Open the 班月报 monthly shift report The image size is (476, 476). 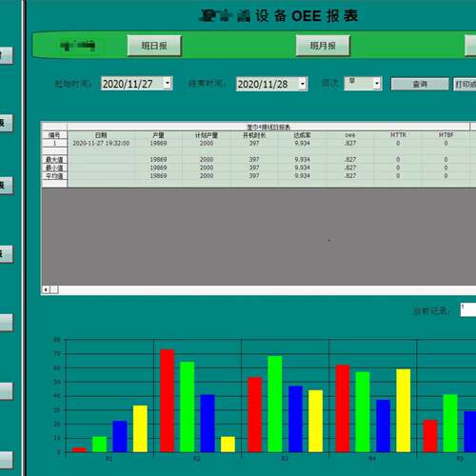pyautogui.click(x=323, y=46)
